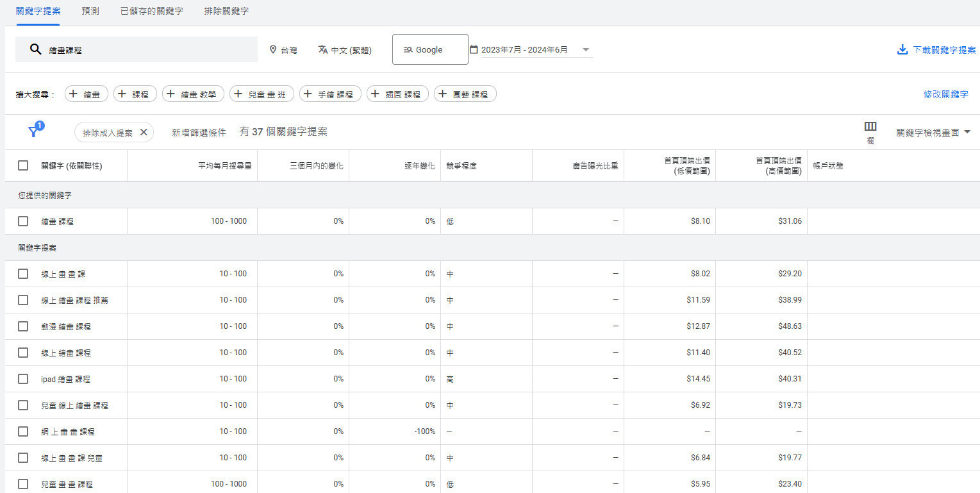The width and height of the screenshot is (980, 493).
Task: Open the 已儲存的關鍵字 tab
Action: [151, 12]
